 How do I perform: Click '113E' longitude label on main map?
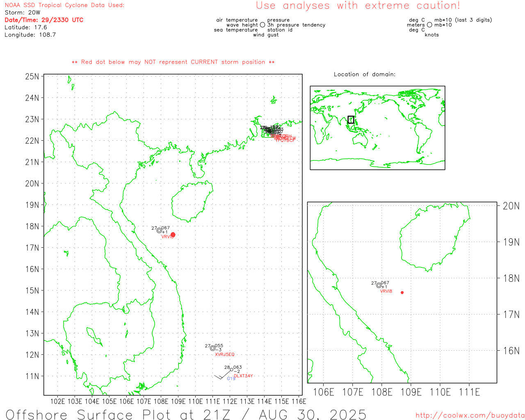(x=247, y=402)
